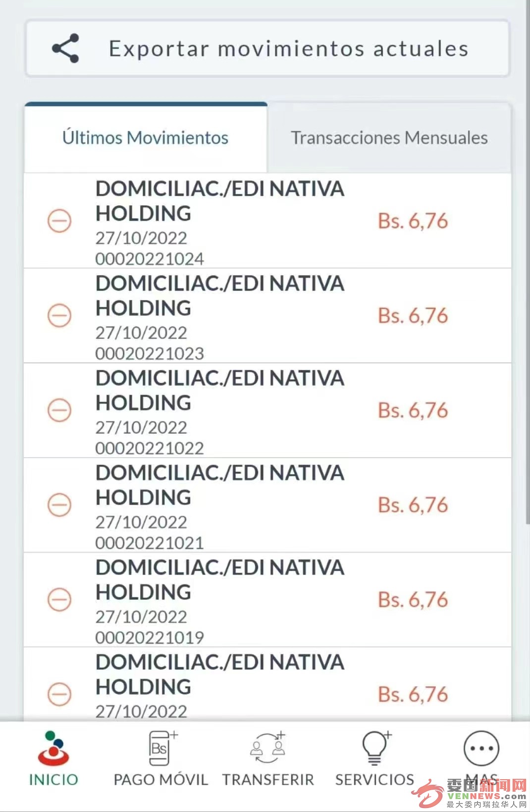The width and height of the screenshot is (530, 812).
Task: Tap minus icon of transaction 00020221019
Action: pos(59,600)
